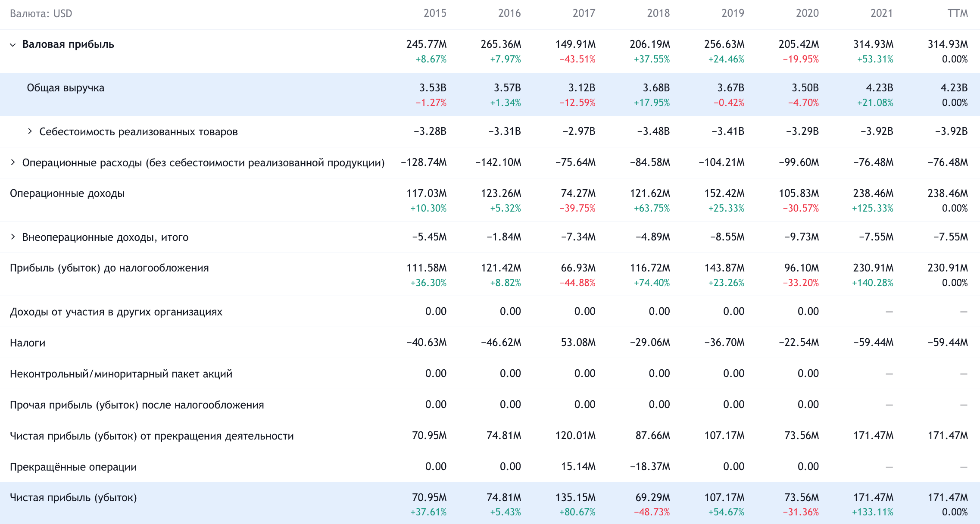The image size is (980, 524).
Task: Click net income value 135.15M
Action: 575,498
